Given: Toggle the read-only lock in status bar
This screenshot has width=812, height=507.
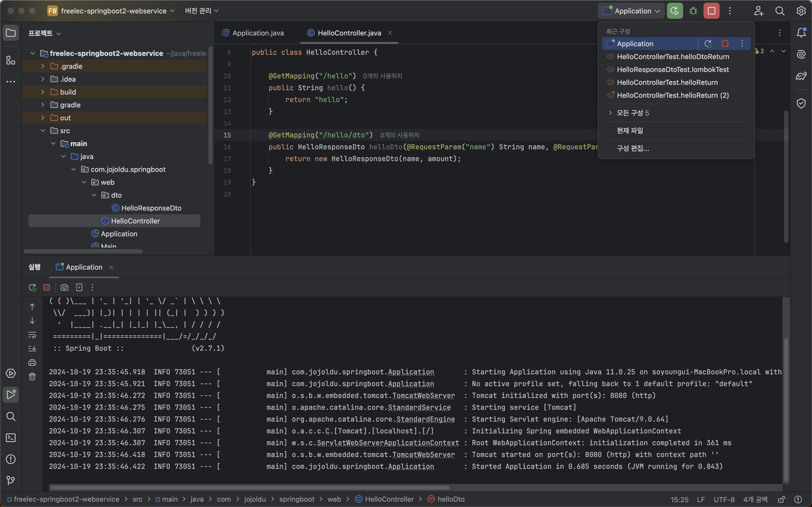Looking at the screenshot, I should (x=781, y=499).
